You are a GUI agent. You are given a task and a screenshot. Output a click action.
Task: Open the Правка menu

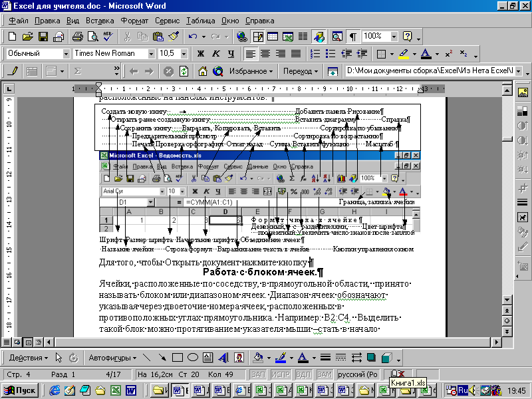click(47, 21)
